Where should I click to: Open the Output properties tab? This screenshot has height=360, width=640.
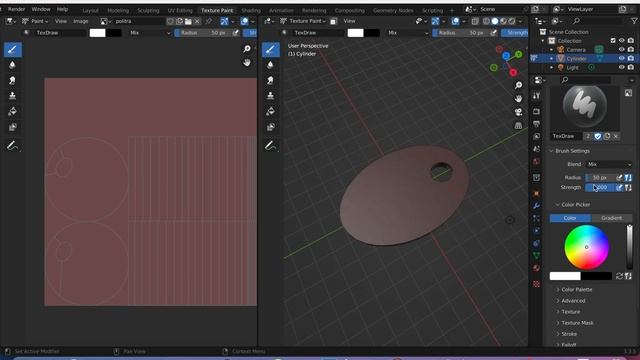click(536, 124)
